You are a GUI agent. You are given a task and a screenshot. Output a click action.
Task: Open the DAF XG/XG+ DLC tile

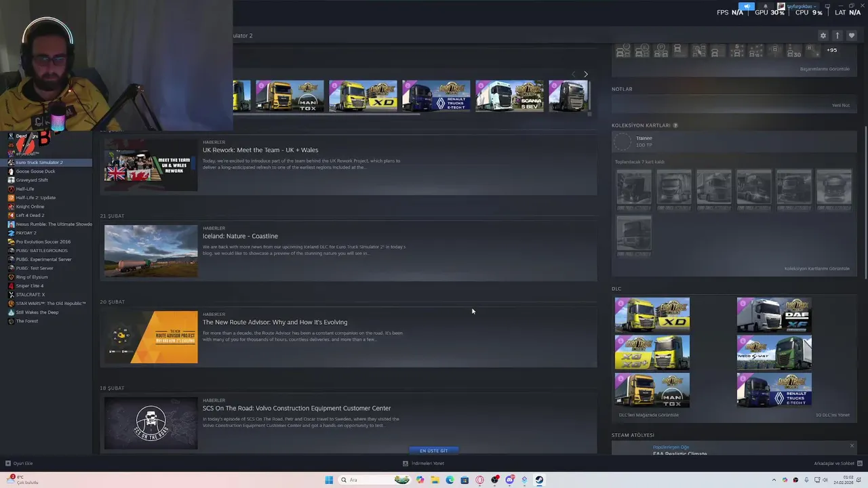pyautogui.click(x=652, y=352)
